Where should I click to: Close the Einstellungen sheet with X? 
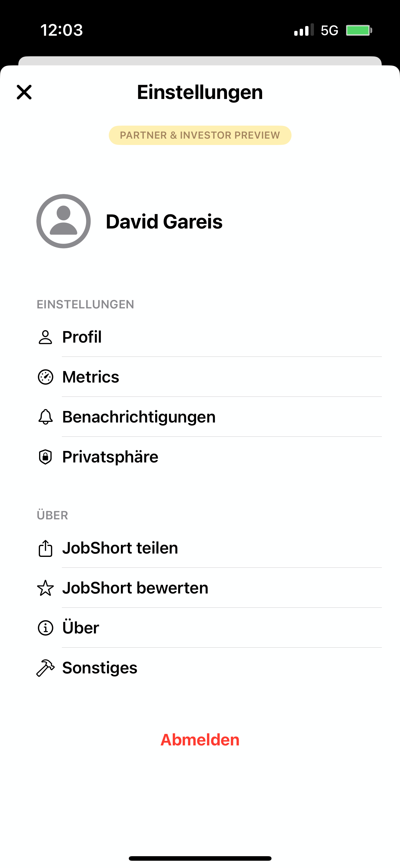pyautogui.click(x=24, y=92)
